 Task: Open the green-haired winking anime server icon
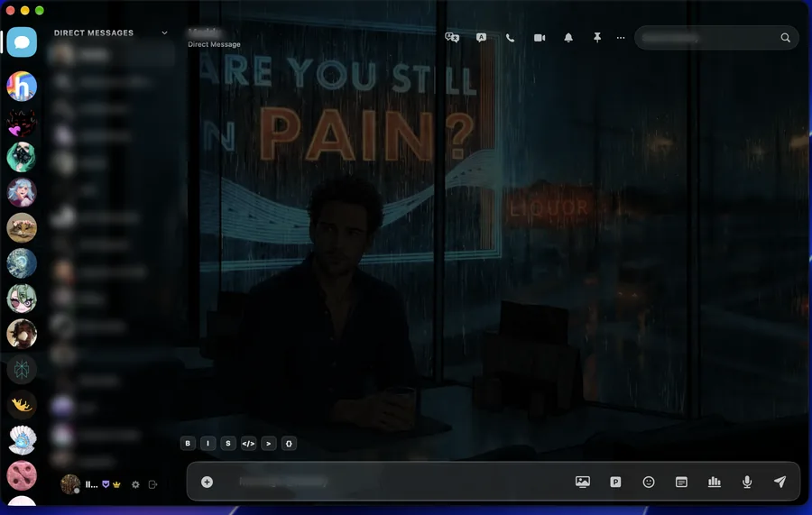click(22, 299)
